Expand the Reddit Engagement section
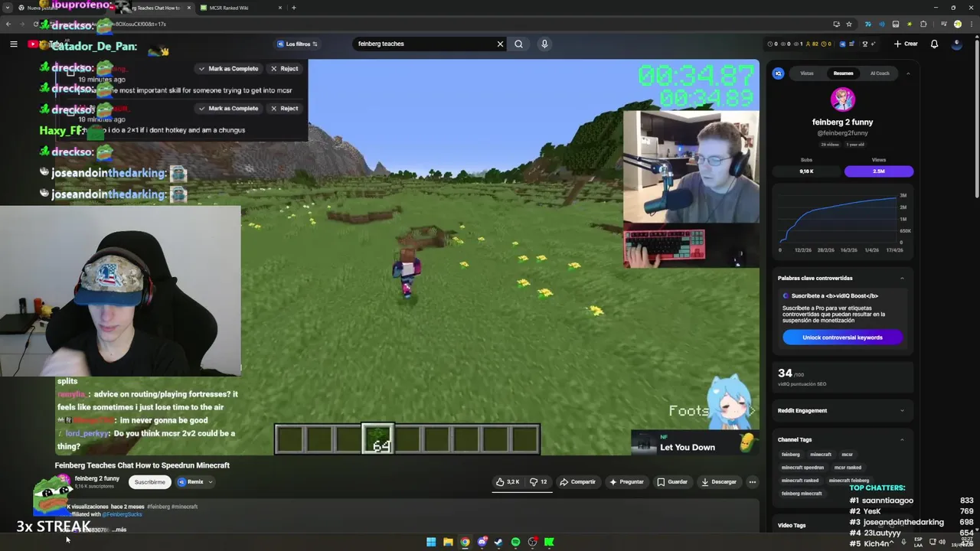 (902, 411)
